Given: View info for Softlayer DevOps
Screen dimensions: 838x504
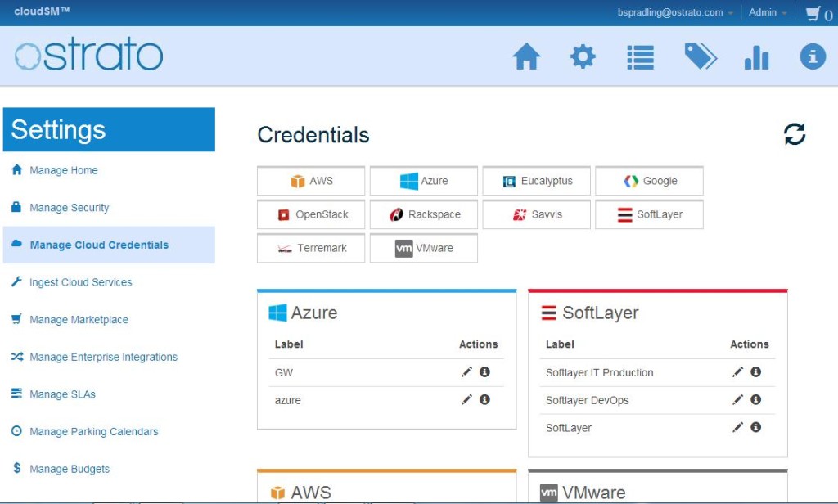Looking at the screenshot, I should [755, 399].
